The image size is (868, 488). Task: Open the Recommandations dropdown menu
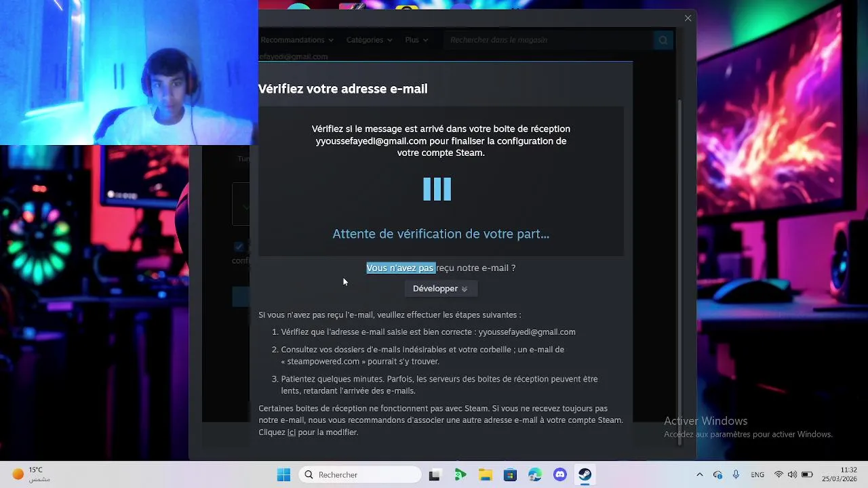pos(296,40)
